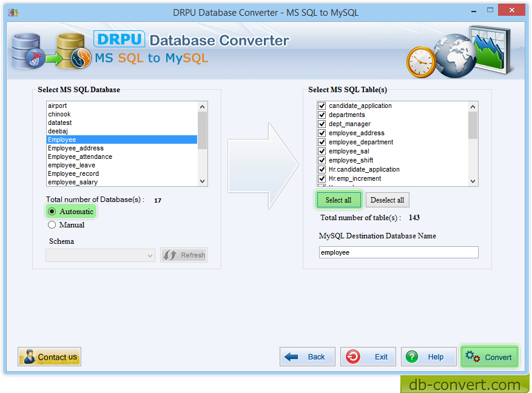Viewport: 532px width, 393px height.
Task: Uncheck the employee_shift checkbox
Action: pyautogui.click(x=322, y=160)
